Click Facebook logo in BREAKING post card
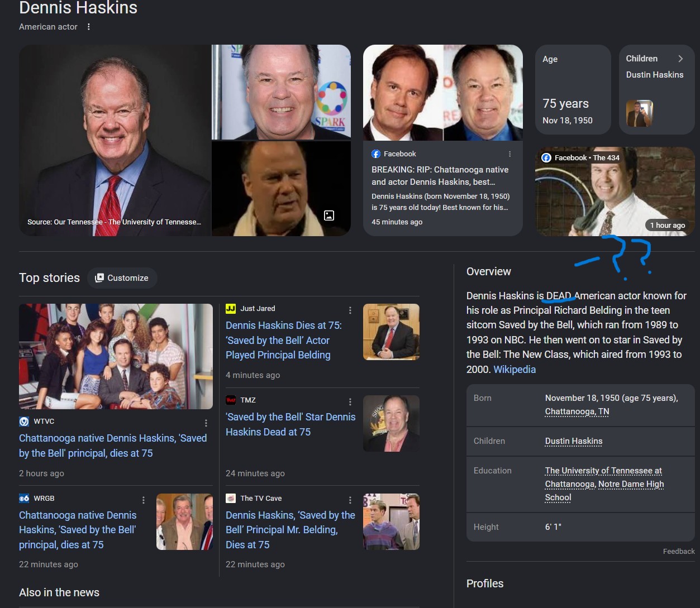 376,154
